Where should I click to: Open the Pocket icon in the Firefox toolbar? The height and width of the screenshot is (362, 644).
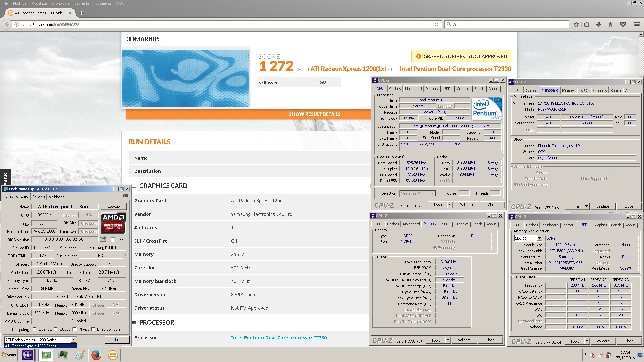623,24
